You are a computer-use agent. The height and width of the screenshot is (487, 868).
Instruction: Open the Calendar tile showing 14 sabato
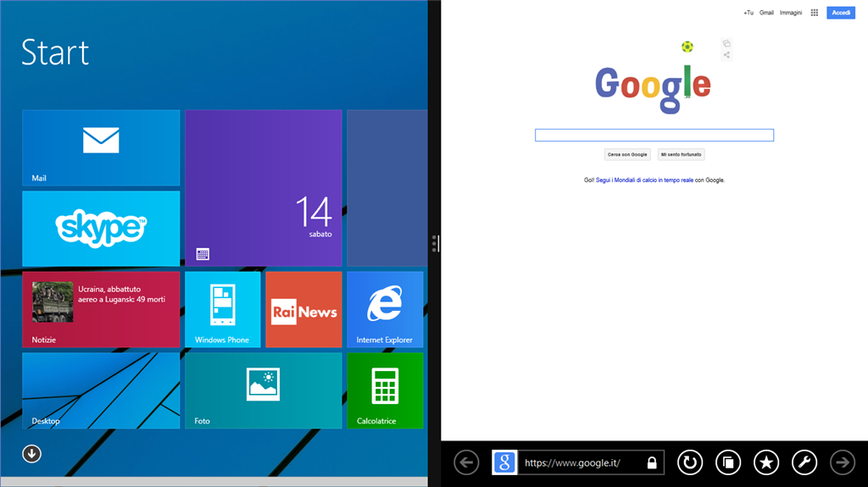click(263, 188)
